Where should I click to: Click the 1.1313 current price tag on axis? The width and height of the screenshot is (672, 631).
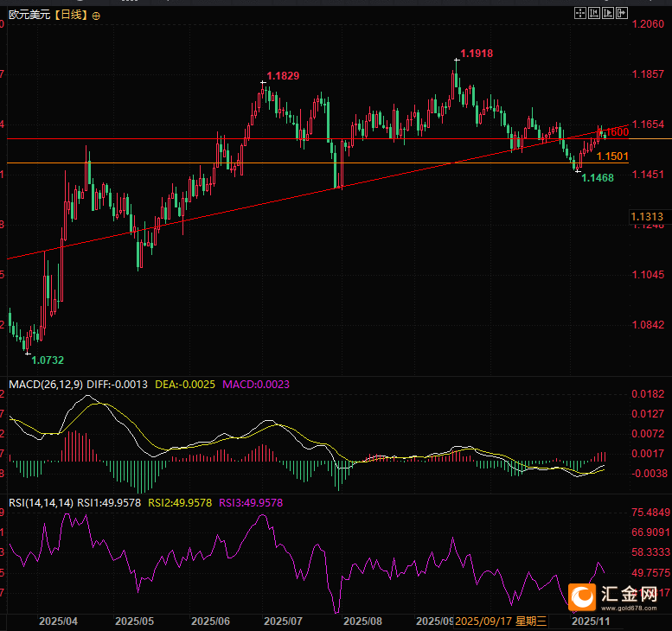[x=647, y=216]
